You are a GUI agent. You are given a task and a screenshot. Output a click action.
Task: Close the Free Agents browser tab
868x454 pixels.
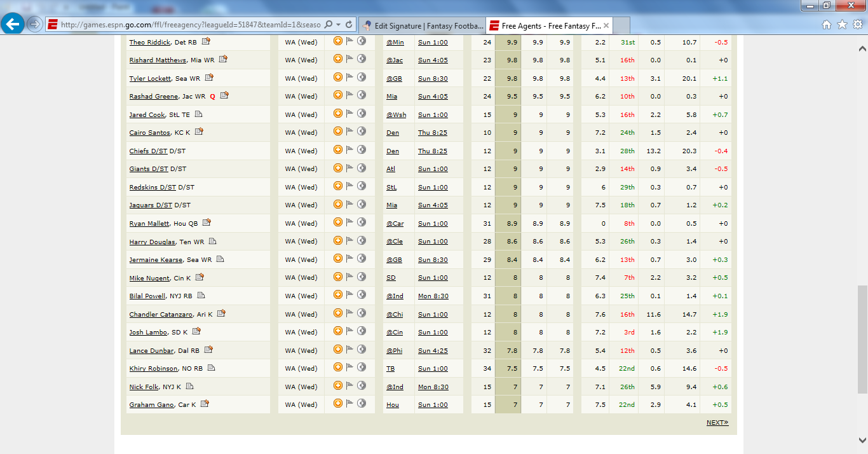point(606,25)
